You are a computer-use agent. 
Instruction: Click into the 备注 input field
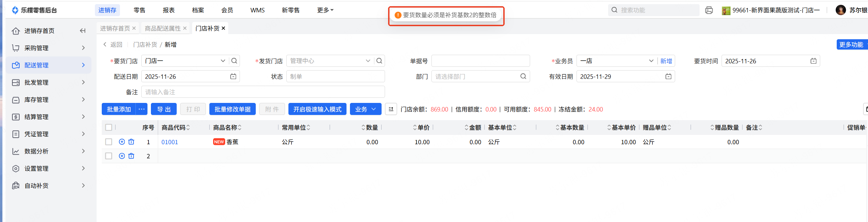click(x=263, y=92)
